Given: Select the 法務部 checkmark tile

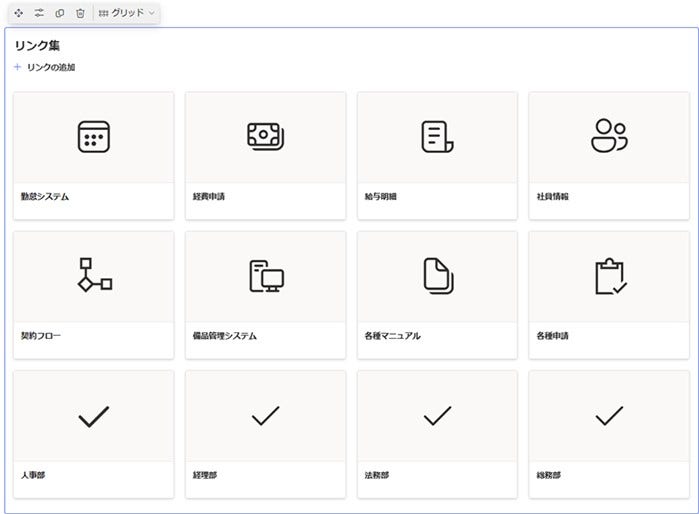Looking at the screenshot, I should [437, 416].
